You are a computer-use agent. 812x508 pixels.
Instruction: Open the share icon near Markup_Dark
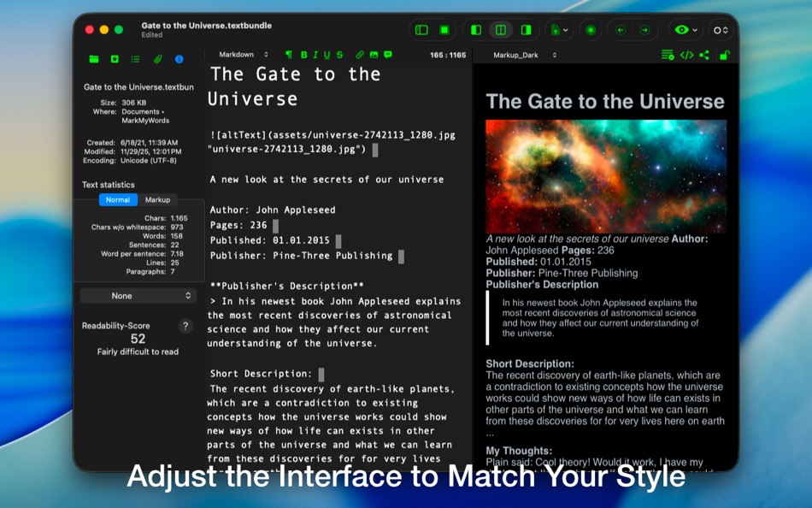click(704, 54)
